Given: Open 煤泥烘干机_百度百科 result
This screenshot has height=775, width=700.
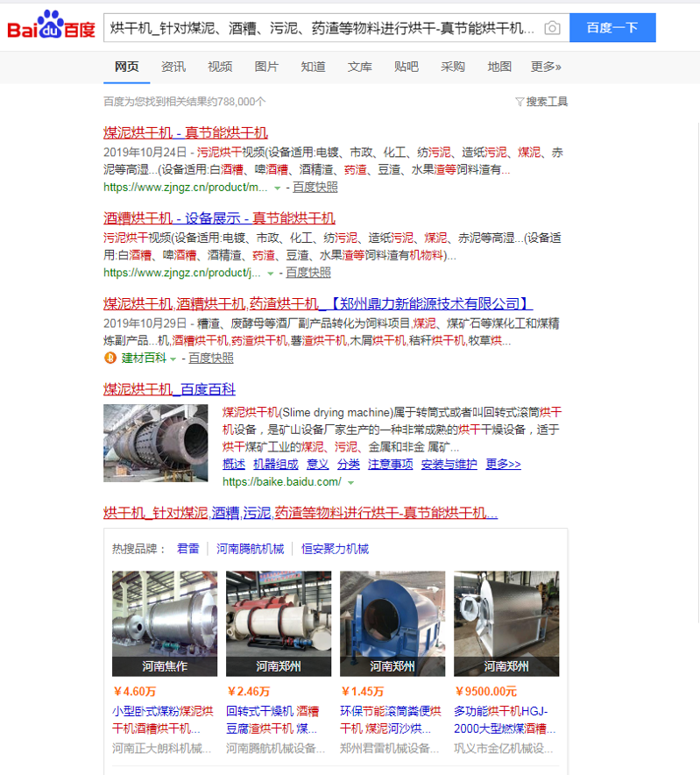Looking at the screenshot, I should pos(169,389).
